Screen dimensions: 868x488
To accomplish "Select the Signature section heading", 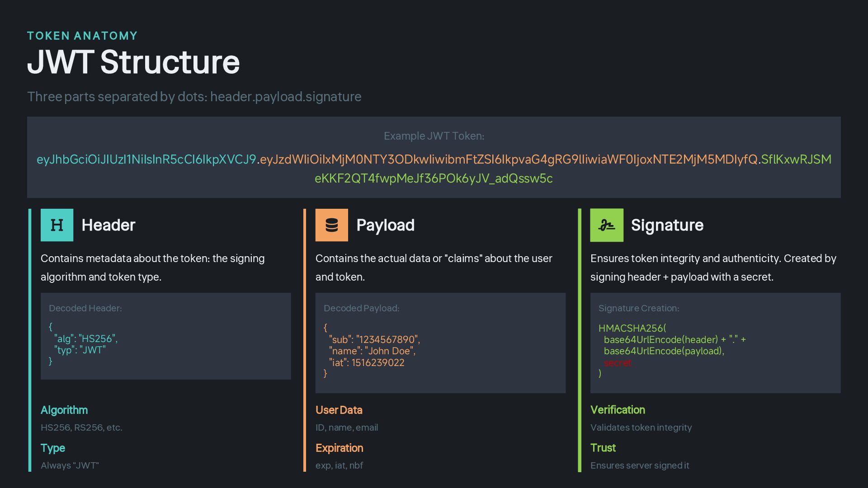I will (x=667, y=225).
